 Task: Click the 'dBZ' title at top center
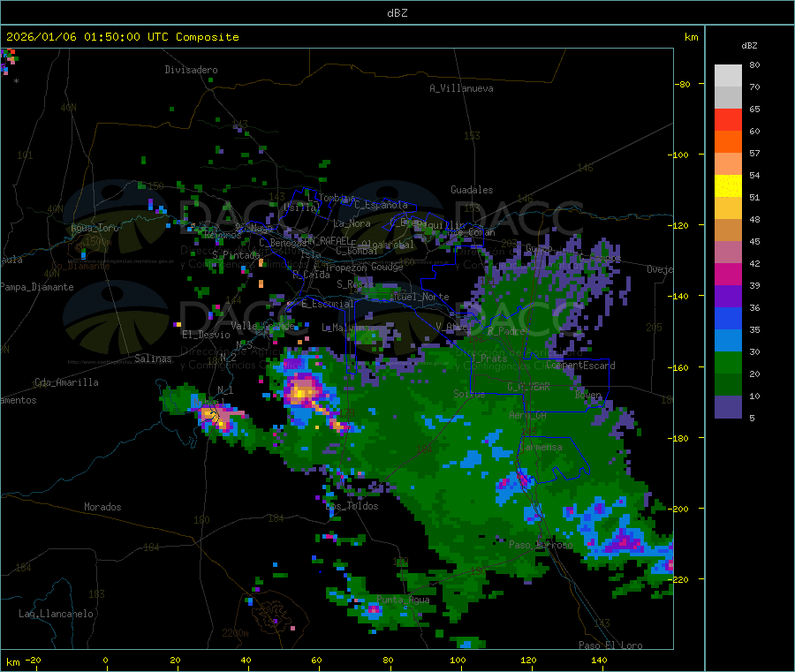click(x=397, y=13)
